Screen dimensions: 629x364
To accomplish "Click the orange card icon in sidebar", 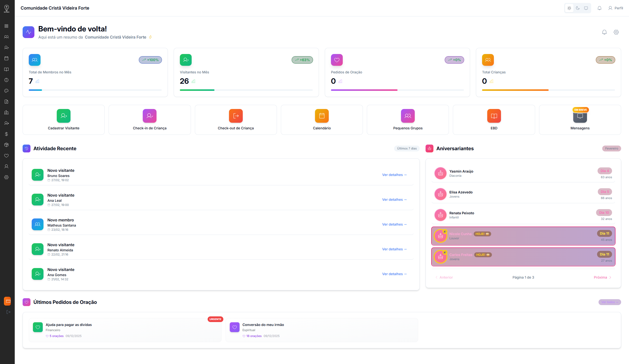I will (x=7, y=301).
